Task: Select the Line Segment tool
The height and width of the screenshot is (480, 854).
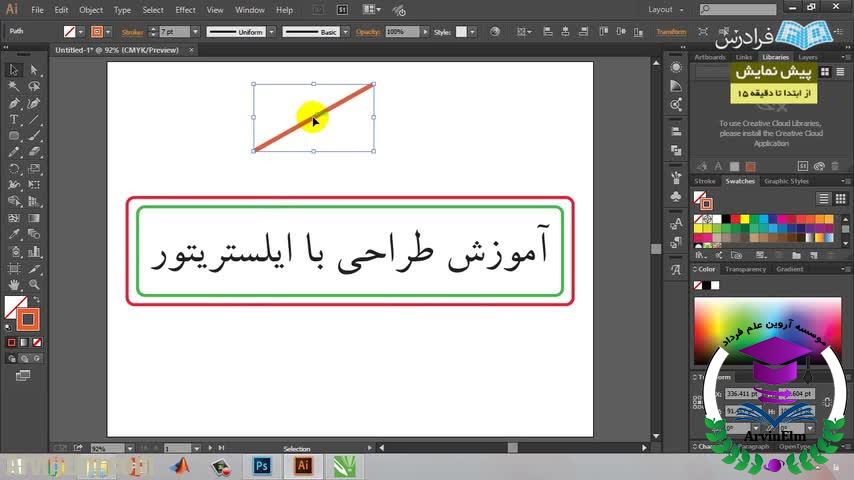Action: 34,119
